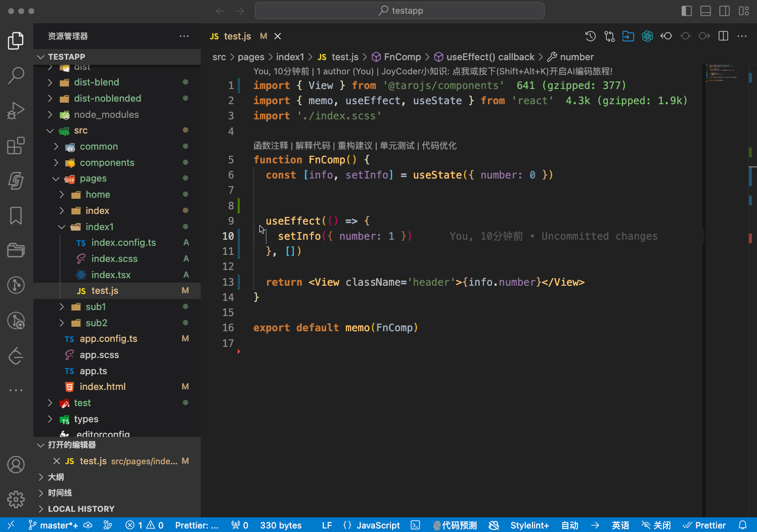Open file history timeline icon in editor toolbar

591,36
